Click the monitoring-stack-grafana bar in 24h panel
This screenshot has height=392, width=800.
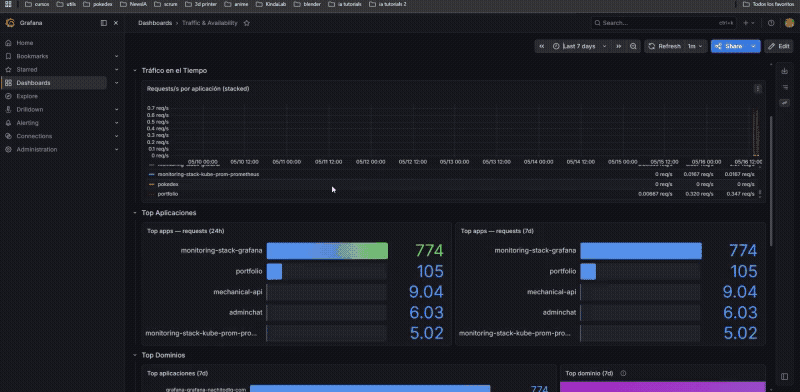point(327,251)
